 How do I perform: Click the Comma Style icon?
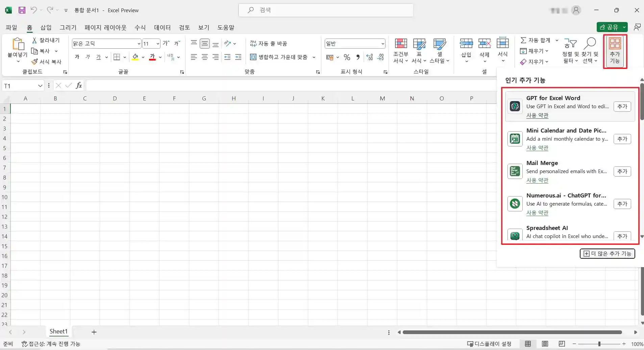[x=358, y=57]
